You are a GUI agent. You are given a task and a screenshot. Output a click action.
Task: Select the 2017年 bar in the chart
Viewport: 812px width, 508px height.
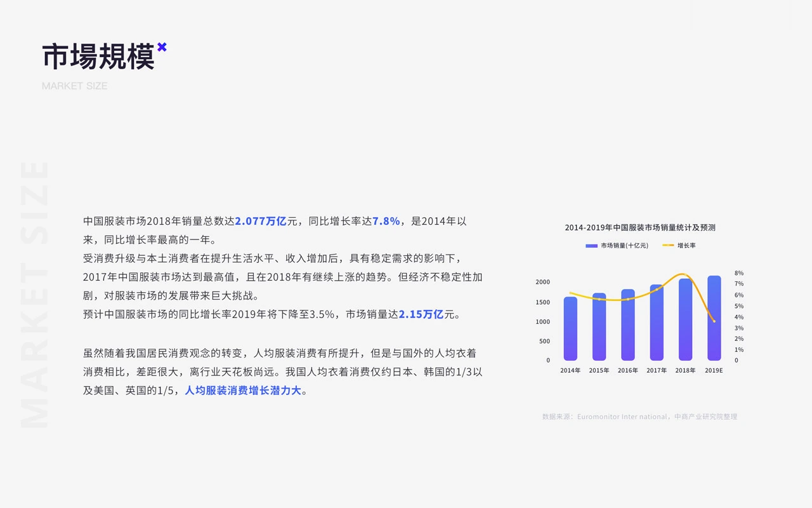pos(657,323)
